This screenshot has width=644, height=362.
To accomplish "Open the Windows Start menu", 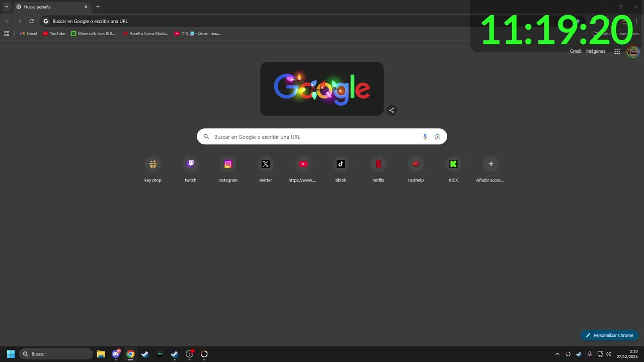I will tap(11, 354).
